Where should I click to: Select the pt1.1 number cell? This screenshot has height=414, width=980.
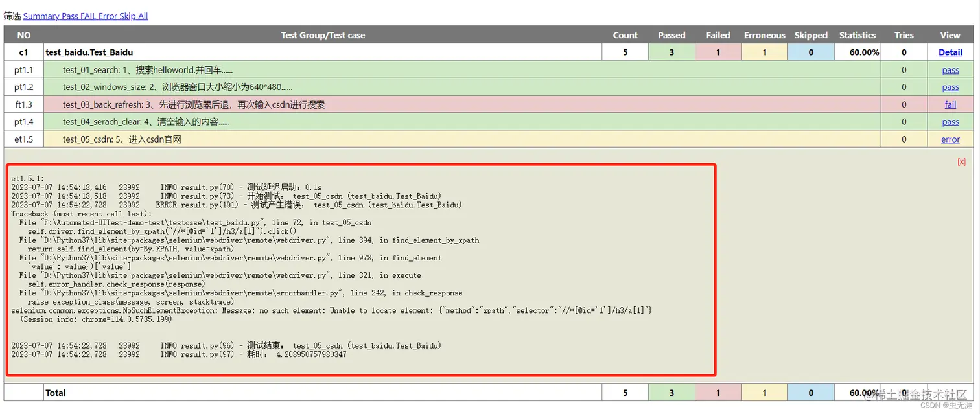pos(24,70)
